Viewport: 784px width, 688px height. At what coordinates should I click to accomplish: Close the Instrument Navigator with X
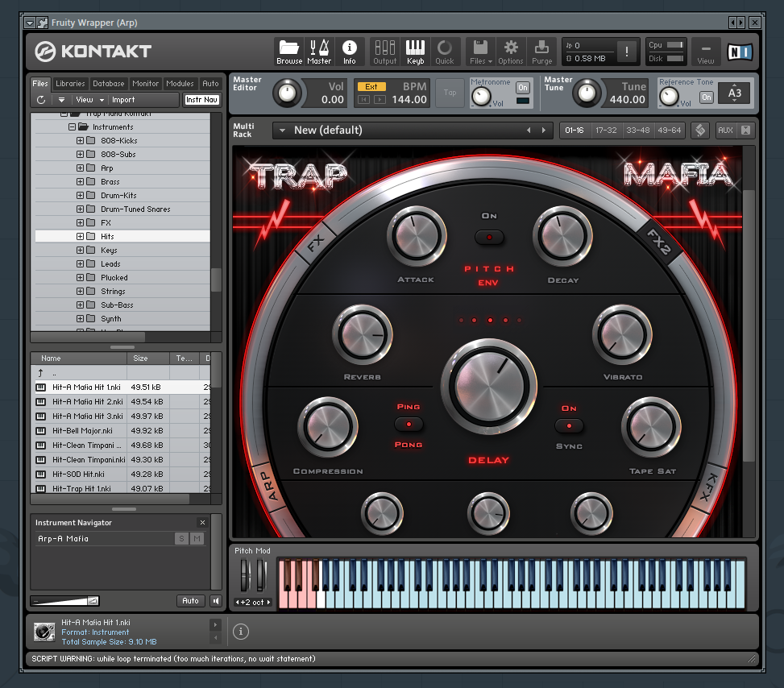click(202, 523)
